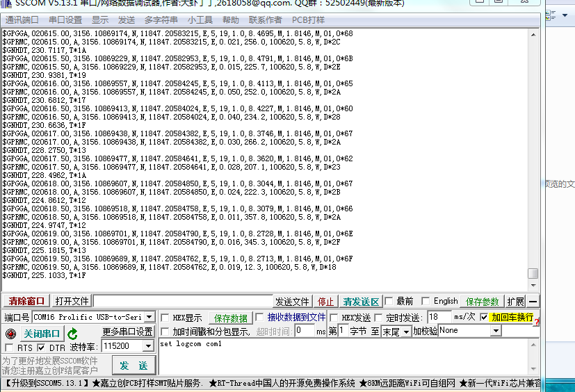Click the 发送文件 button
This screenshot has width=575, height=392.
coord(292,302)
